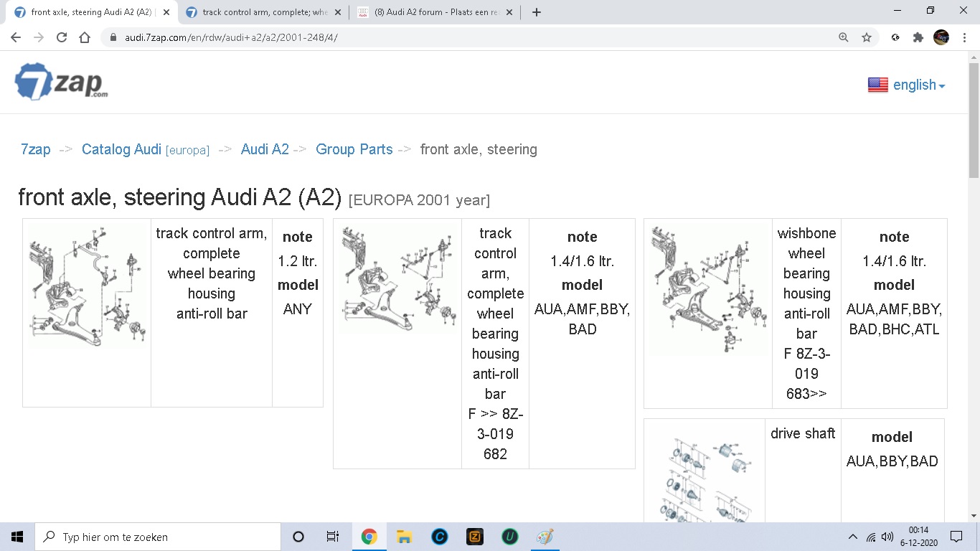Click 'drive shaft' part name text
980x551 pixels.
coord(803,433)
